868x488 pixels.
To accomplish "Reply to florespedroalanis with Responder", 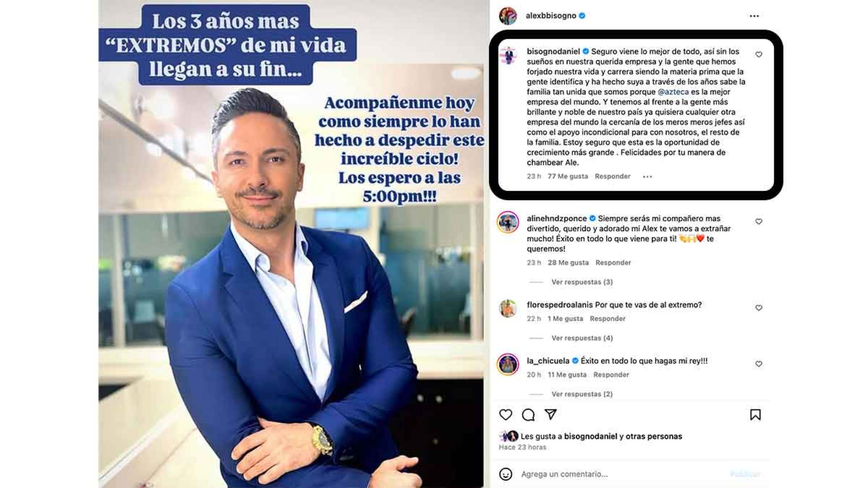I will coord(608,319).
